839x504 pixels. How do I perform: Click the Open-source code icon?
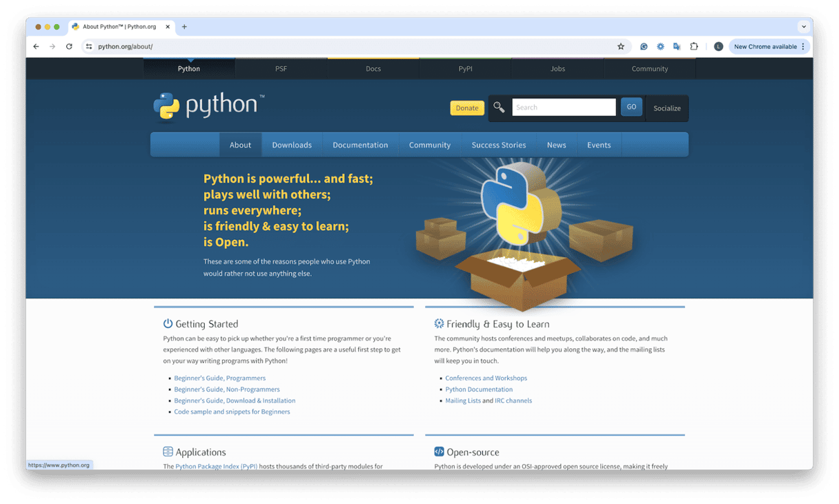[x=438, y=451]
